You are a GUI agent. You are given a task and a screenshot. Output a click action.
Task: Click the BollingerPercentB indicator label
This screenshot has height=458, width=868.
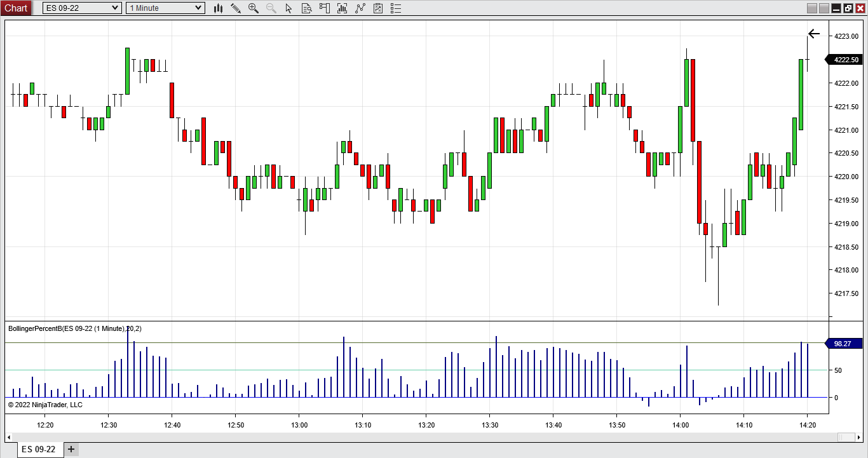coord(74,328)
